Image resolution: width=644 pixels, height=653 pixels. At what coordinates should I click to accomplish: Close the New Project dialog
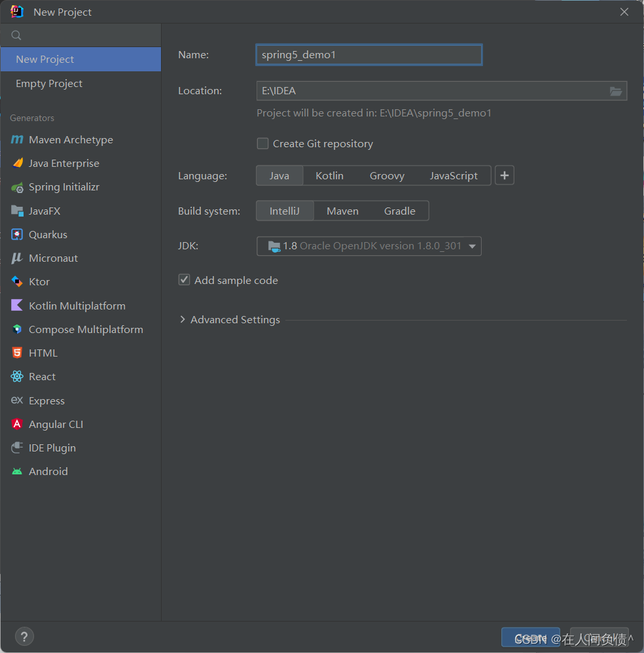(624, 12)
